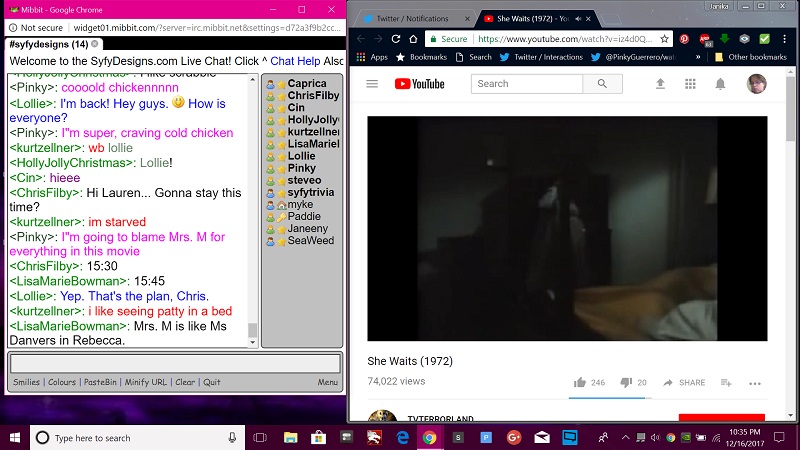Open YouTube upload icon

pyautogui.click(x=660, y=84)
